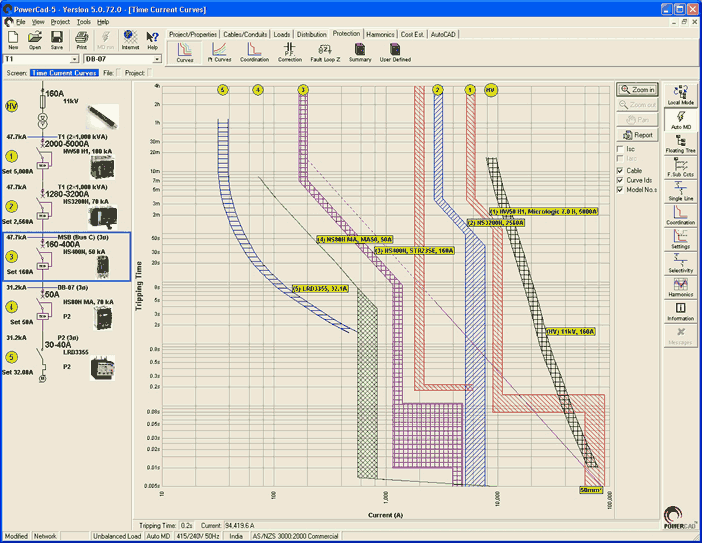Select the Curves protection tool
The height and width of the screenshot is (543, 702).
pyautogui.click(x=184, y=53)
